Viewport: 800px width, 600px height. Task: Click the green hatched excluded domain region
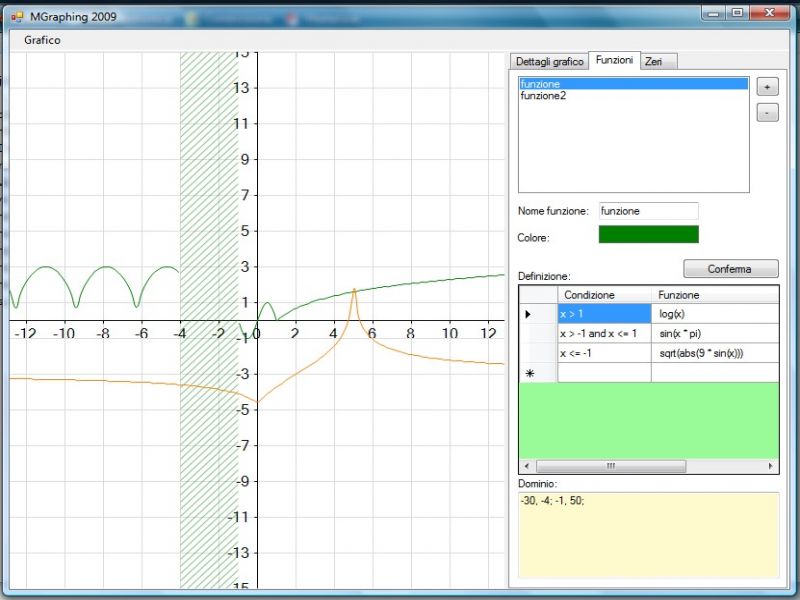[x=209, y=320]
